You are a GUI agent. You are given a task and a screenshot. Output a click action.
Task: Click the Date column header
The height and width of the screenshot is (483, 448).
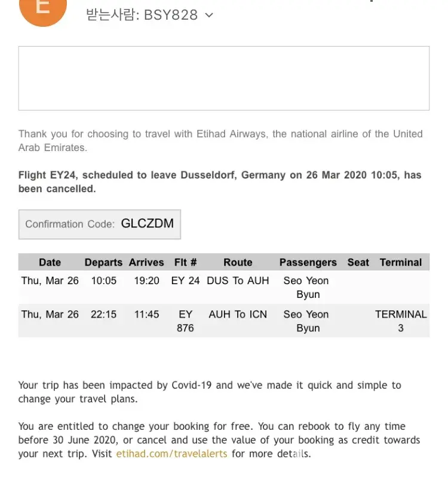(x=50, y=262)
